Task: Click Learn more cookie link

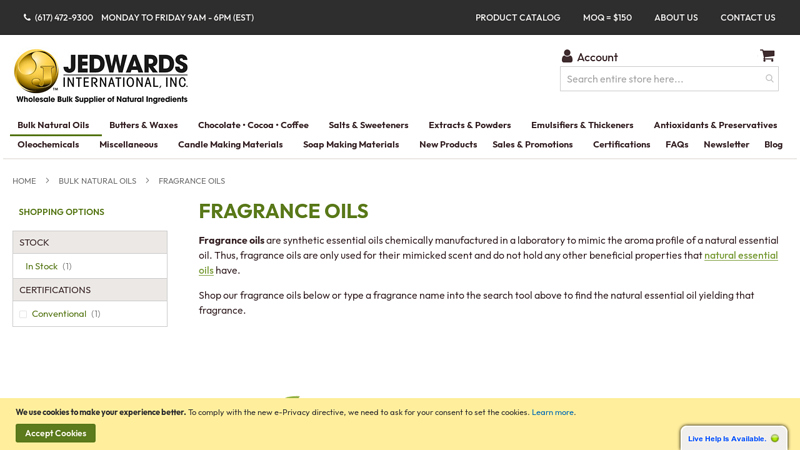Action: click(x=553, y=412)
